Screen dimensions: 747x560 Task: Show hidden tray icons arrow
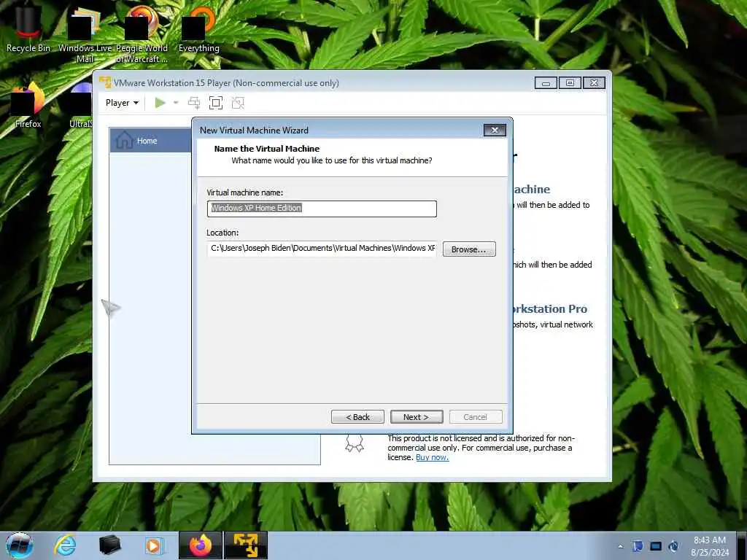pos(620,546)
